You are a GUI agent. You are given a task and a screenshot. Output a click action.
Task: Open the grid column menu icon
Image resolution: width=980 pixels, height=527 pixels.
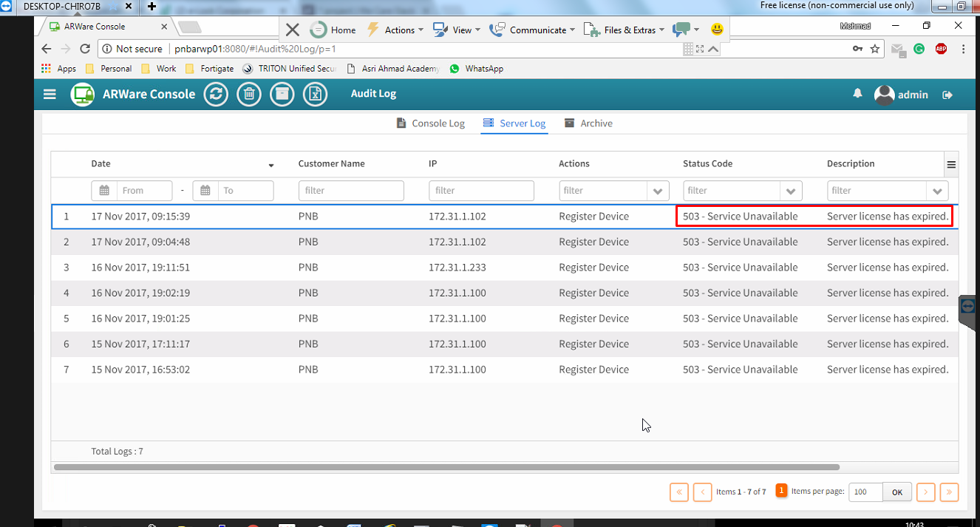951,165
